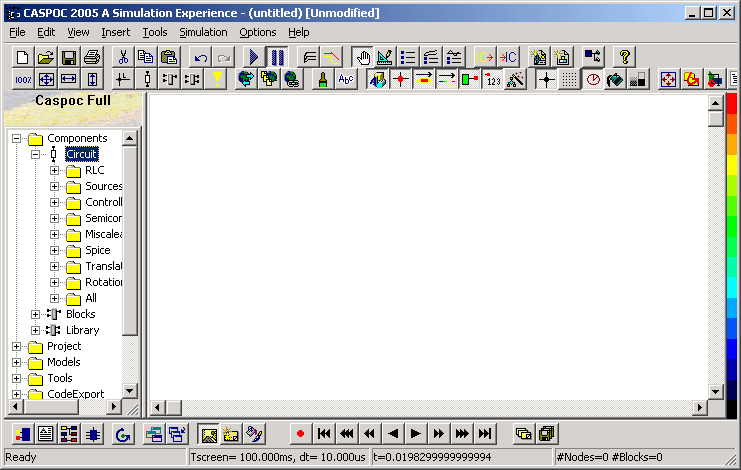Open the File menu
This screenshot has width=741, height=470.
click(x=17, y=32)
